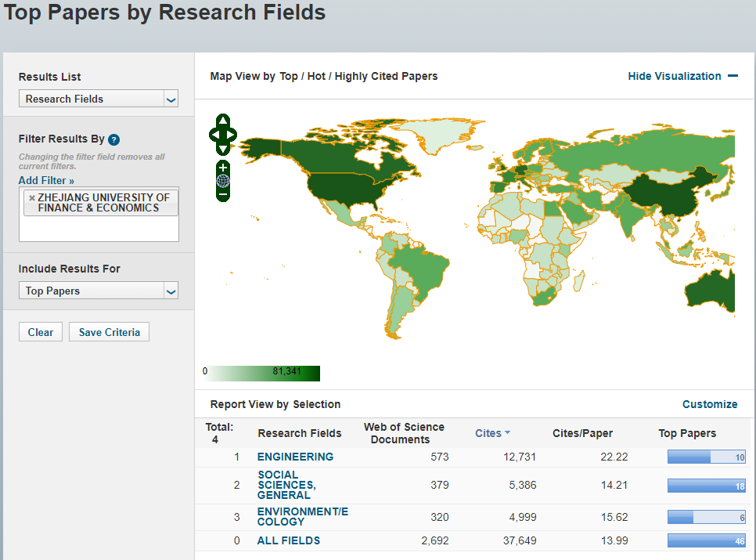The height and width of the screenshot is (560, 756).
Task: Click the Add Filter link
Action: 46,181
